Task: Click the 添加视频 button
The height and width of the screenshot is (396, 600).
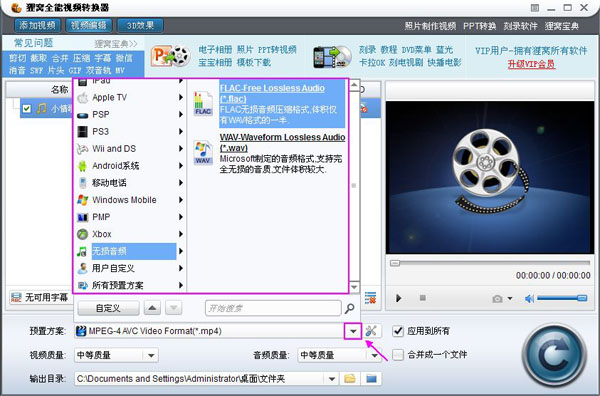Action: pos(38,25)
